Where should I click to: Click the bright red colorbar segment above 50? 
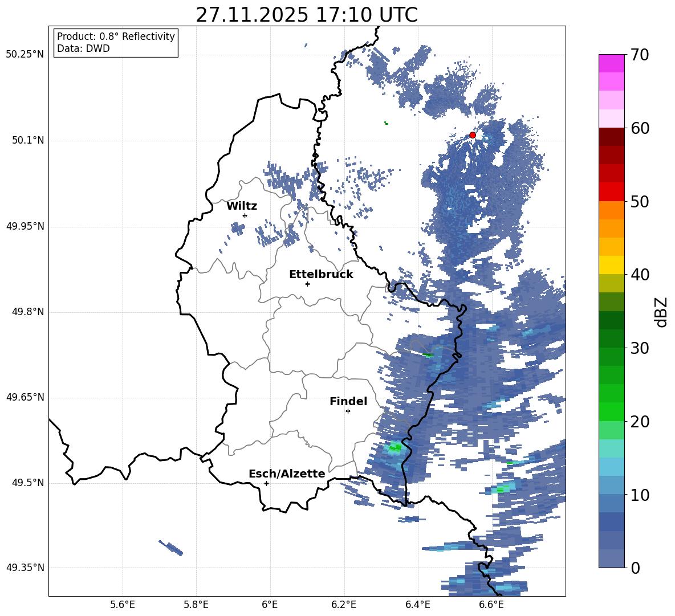[611, 192]
